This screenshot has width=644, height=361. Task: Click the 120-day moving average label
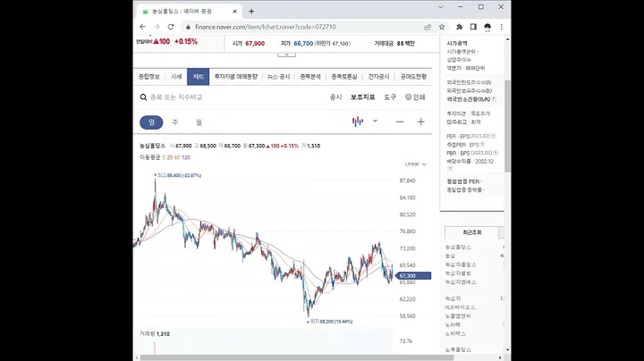[x=186, y=157]
